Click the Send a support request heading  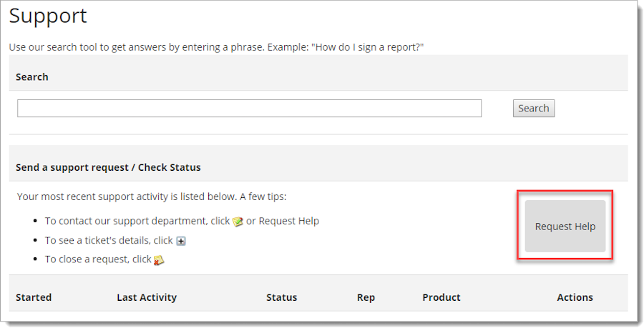(x=108, y=167)
